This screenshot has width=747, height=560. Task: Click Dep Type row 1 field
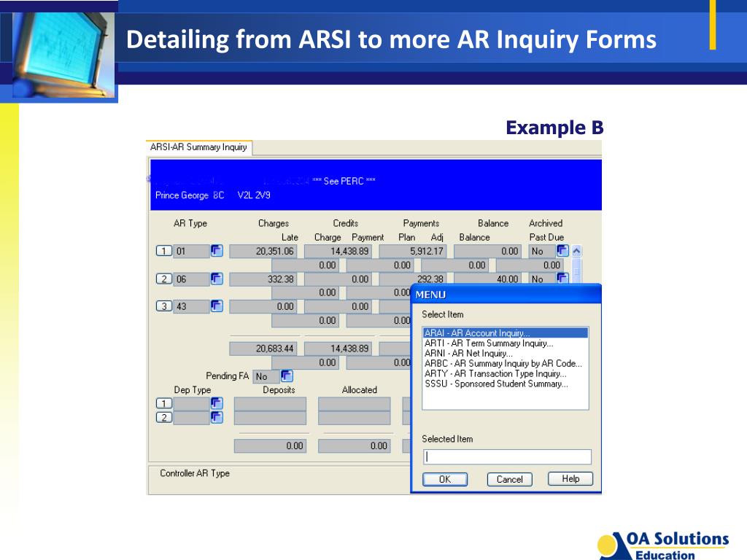(x=192, y=404)
